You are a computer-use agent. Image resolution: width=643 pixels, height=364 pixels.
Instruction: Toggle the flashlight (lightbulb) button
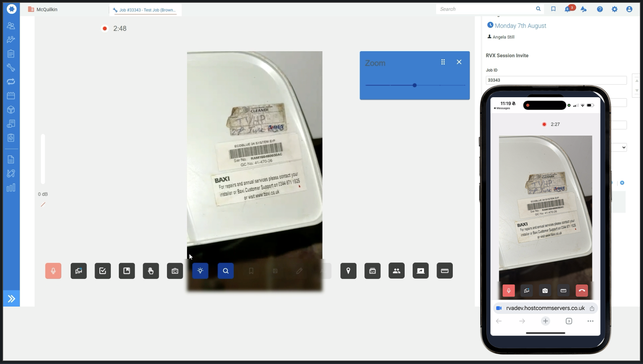click(x=200, y=271)
